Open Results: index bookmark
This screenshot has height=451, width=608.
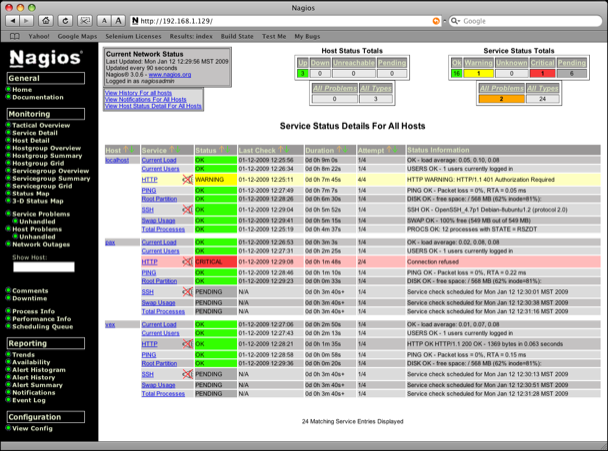pyautogui.click(x=191, y=36)
